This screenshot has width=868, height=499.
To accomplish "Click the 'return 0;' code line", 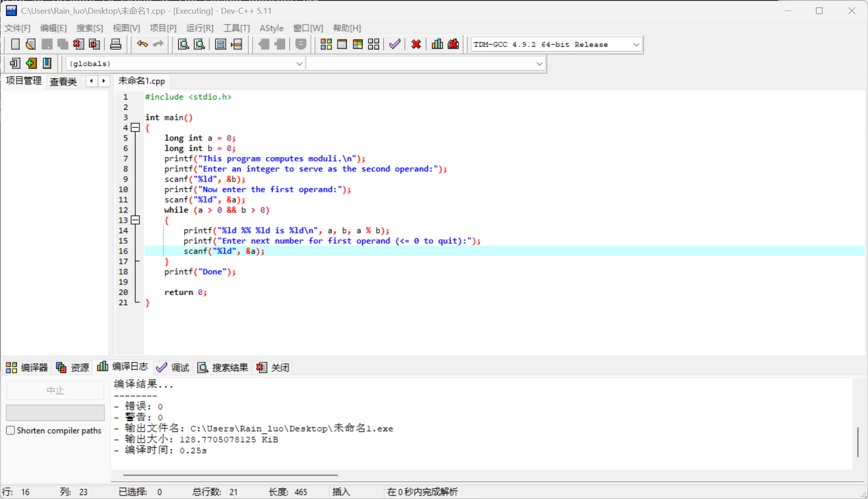I will pyautogui.click(x=186, y=292).
